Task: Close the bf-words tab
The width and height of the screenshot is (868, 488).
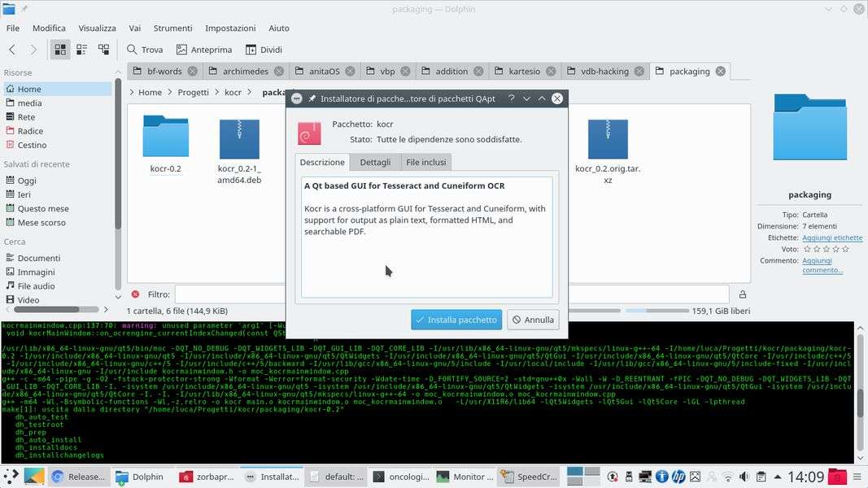Action: pyautogui.click(x=193, y=72)
